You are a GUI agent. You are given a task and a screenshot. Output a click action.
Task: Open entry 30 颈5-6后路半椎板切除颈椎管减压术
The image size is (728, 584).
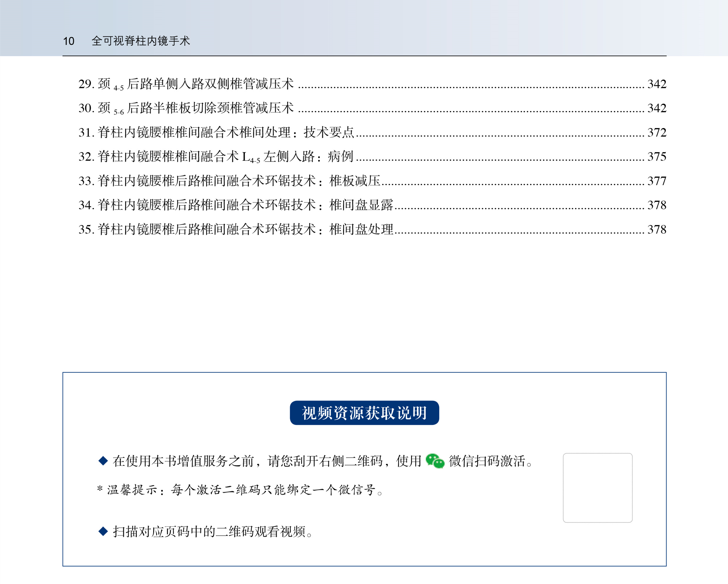(x=186, y=108)
